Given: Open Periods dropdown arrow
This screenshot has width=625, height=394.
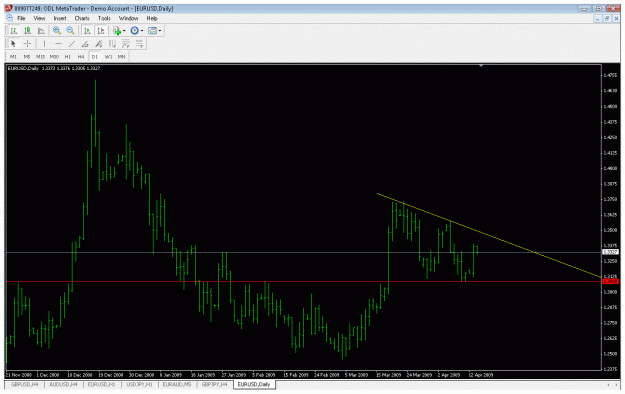Looking at the screenshot, I should click(142, 31).
